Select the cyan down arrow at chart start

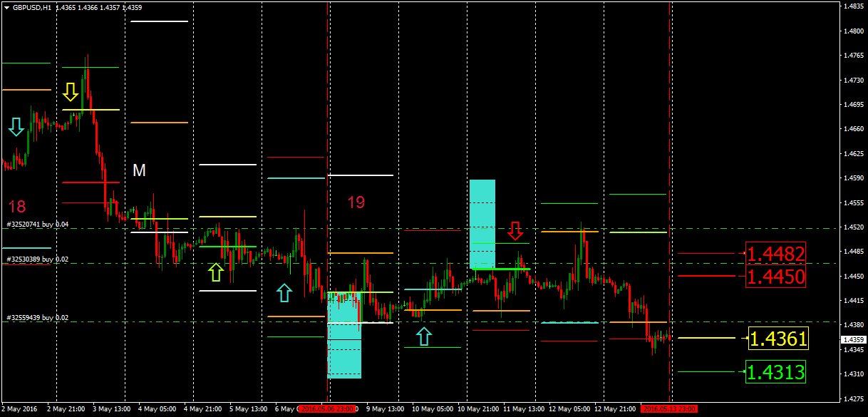click(16, 127)
